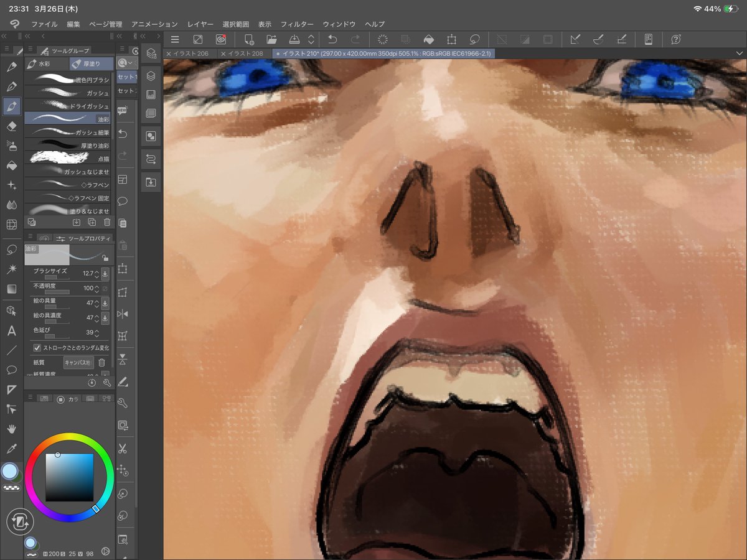Viewport: 747px width, 560px height.
Task: Select the Text tool
Action: (x=11, y=330)
